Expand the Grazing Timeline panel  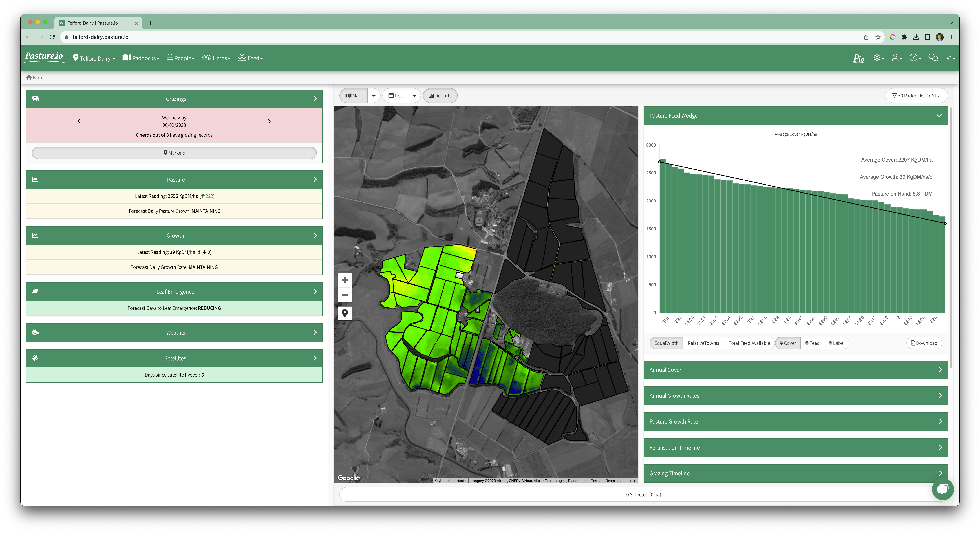796,473
